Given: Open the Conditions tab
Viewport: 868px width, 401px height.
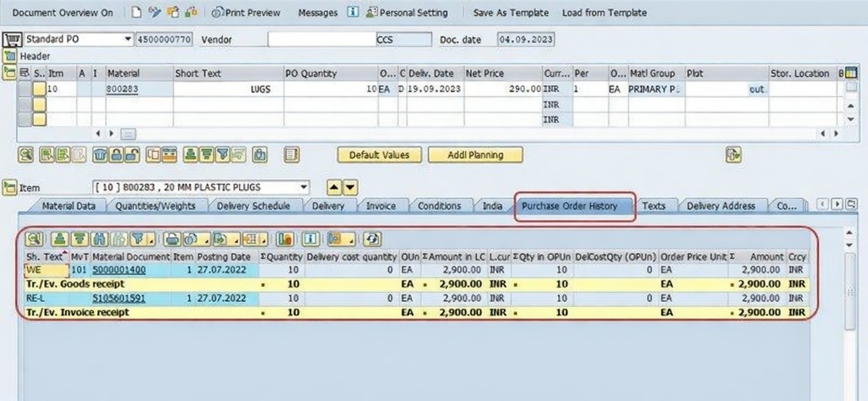Looking at the screenshot, I should tap(439, 206).
